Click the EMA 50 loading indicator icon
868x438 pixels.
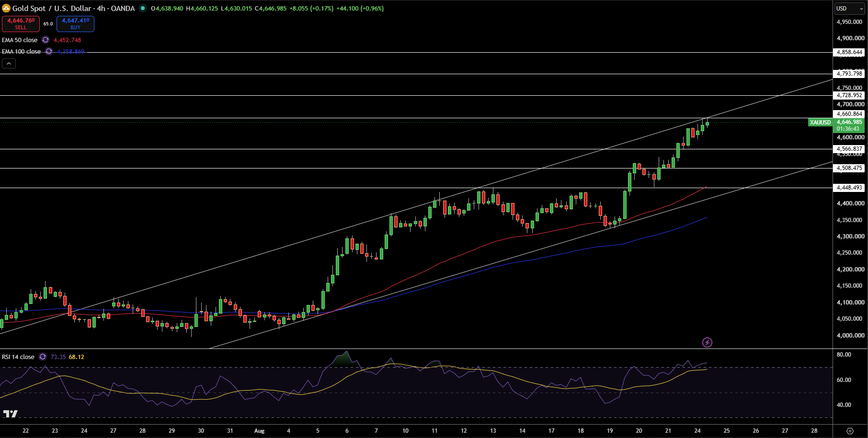click(46, 40)
